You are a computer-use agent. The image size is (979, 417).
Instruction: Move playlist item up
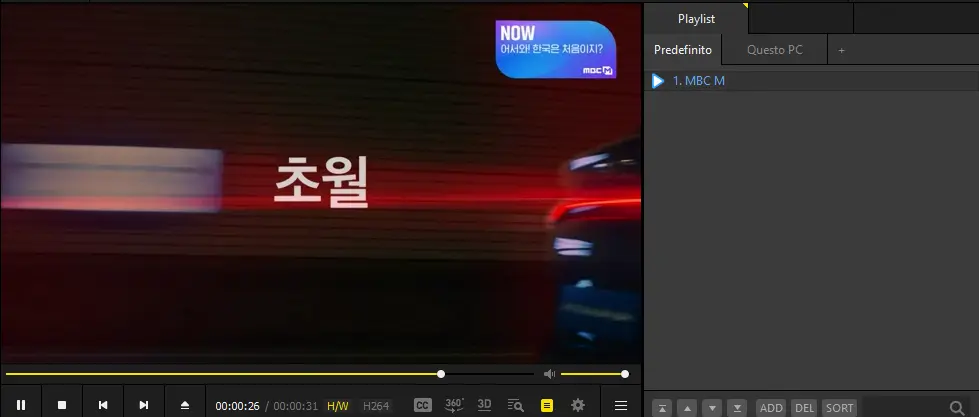pos(687,409)
